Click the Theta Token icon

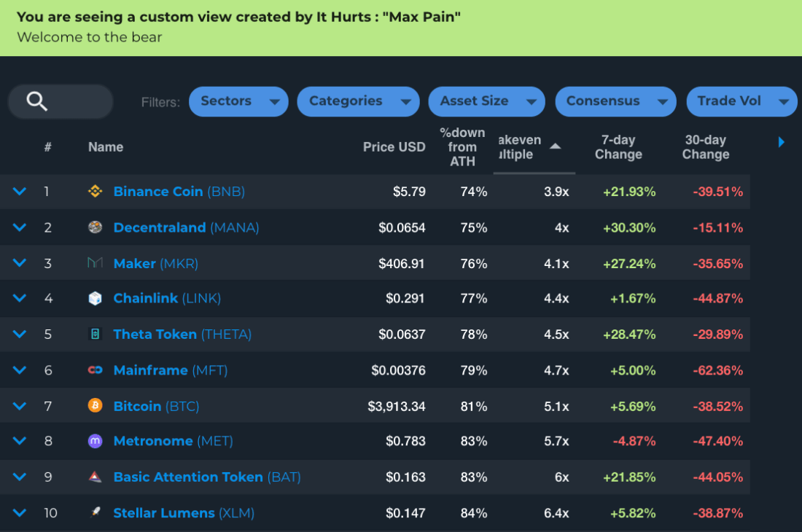[95, 335]
